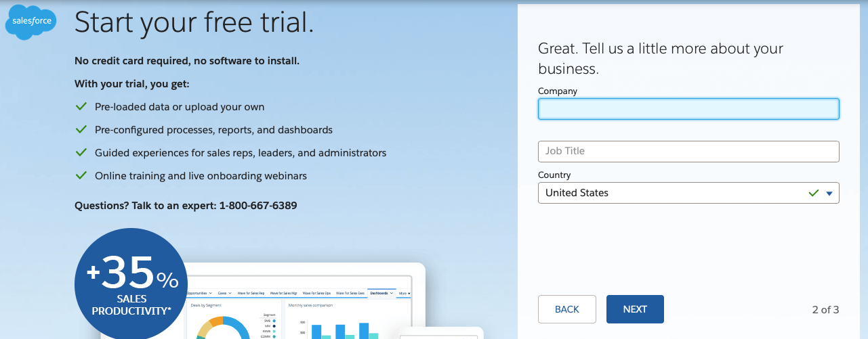This screenshot has width=868, height=339.
Task: Proceed with the NEXT button
Action: 635,309
